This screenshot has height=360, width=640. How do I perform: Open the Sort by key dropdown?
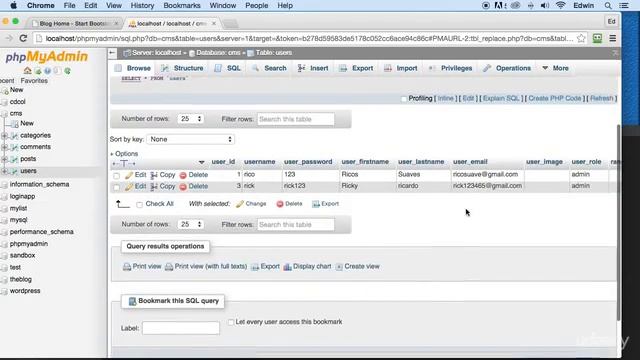point(191,139)
